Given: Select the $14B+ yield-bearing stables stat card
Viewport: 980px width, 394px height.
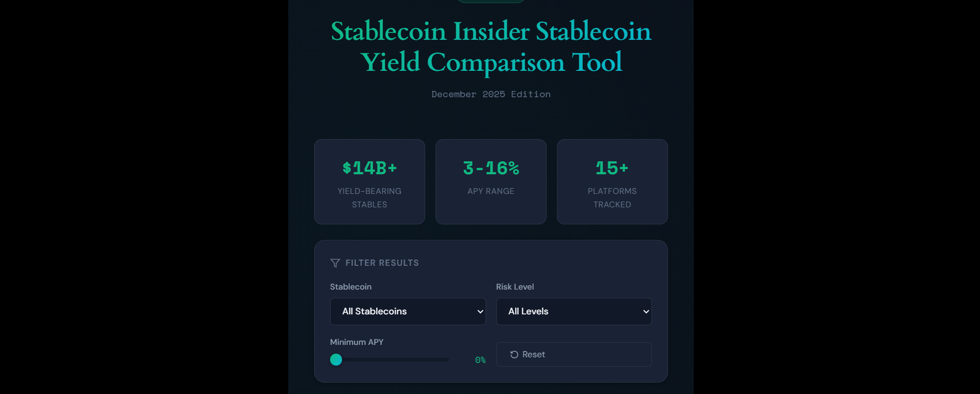Looking at the screenshot, I should [369, 181].
